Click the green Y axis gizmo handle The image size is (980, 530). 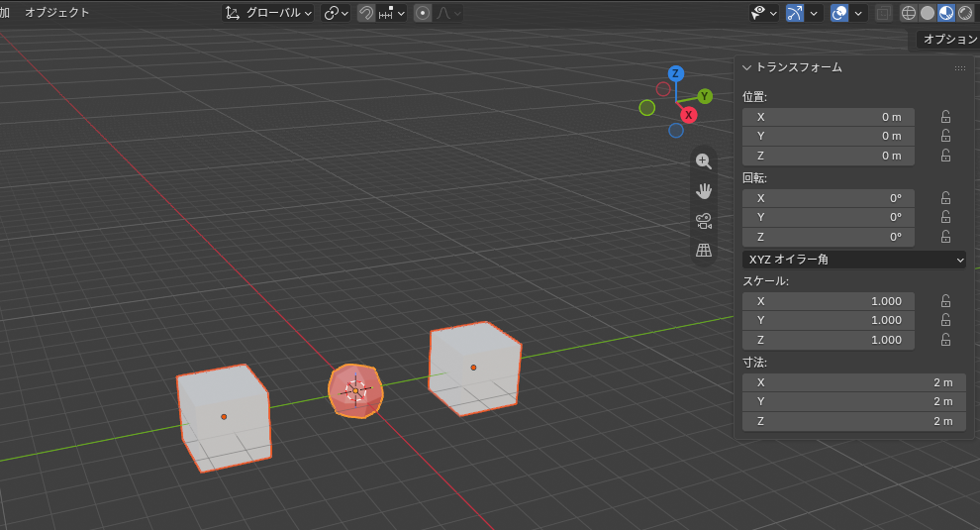(x=705, y=96)
